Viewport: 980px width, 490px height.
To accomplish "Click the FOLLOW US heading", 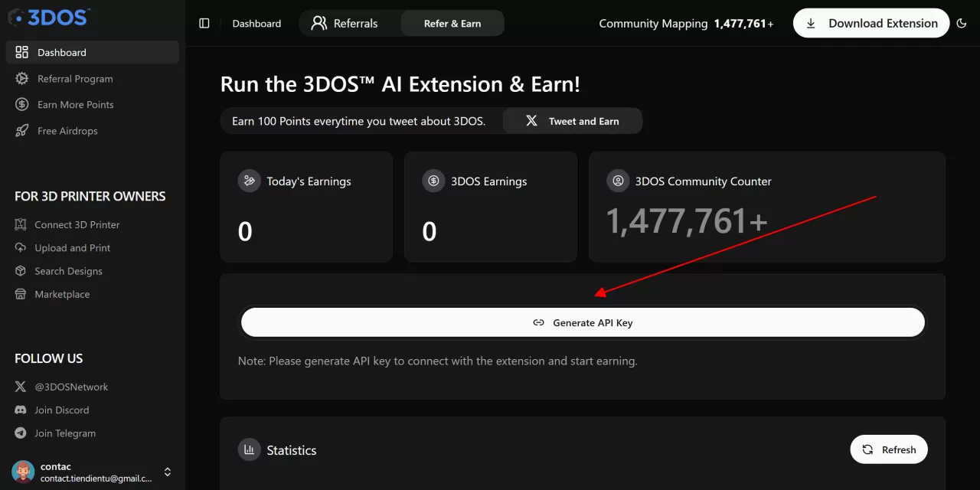I will coord(48,358).
